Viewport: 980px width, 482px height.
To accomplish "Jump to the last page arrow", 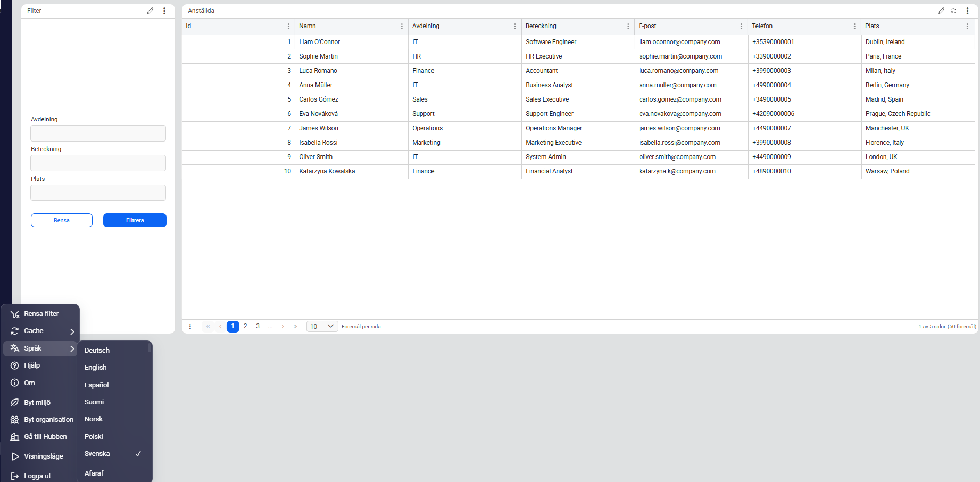I will (x=295, y=327).
